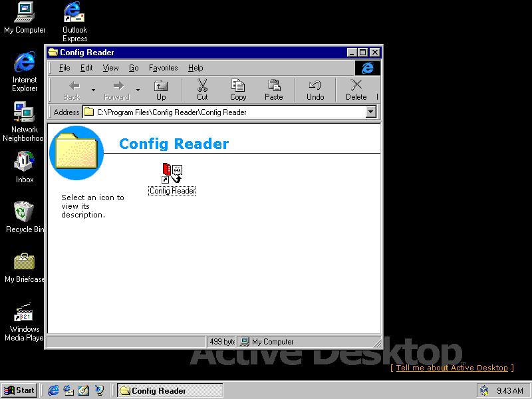Select the Windows Media Player desktop icon

pyautogui.click(x=24, y=322)
